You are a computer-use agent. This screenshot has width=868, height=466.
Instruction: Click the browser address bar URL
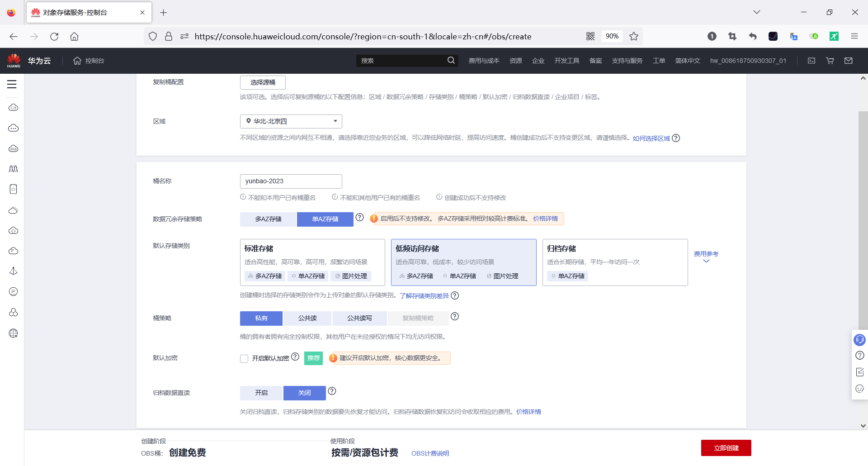363,37
